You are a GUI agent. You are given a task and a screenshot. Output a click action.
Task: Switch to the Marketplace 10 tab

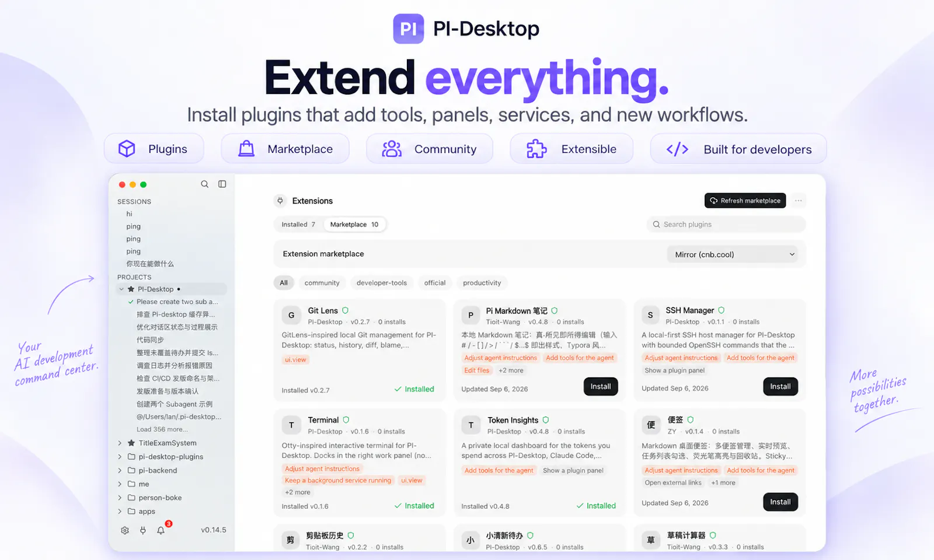coord(354,225)
